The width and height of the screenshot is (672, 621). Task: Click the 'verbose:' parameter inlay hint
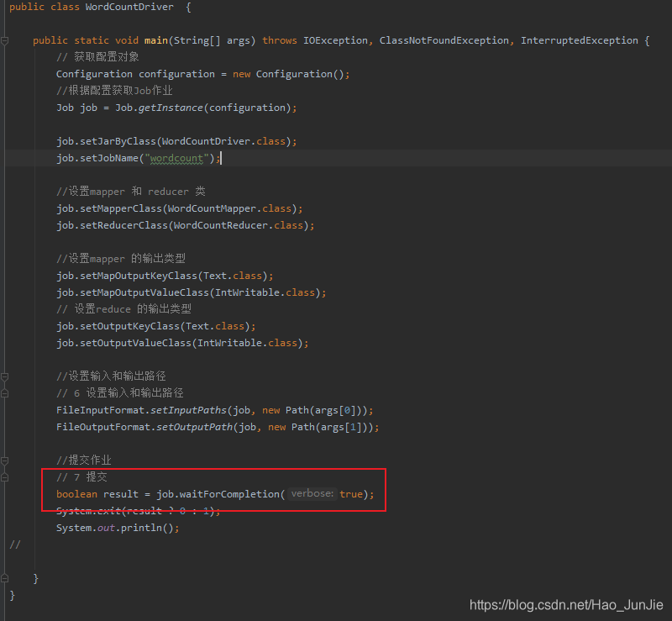click(312, 493)
